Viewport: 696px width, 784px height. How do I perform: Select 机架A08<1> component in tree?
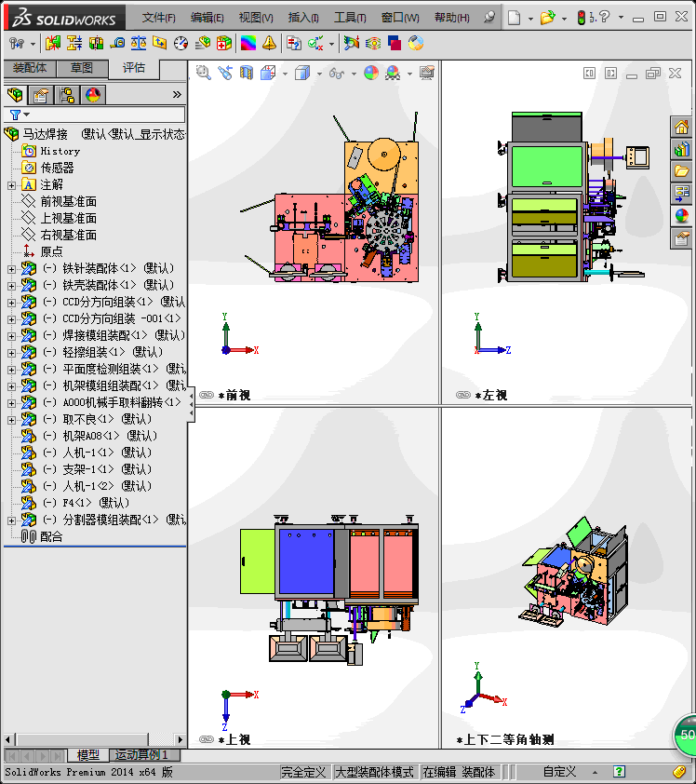point(110,436)
